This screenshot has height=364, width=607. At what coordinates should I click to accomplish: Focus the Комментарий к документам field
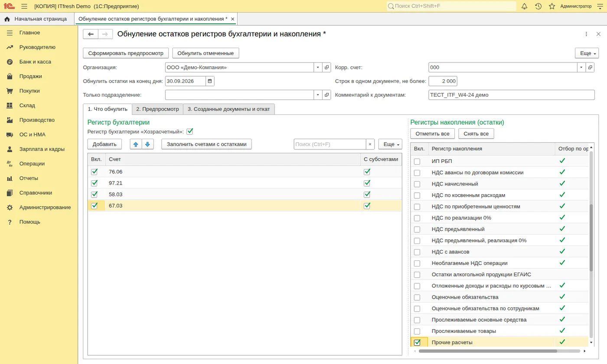(x=511, y=95)
